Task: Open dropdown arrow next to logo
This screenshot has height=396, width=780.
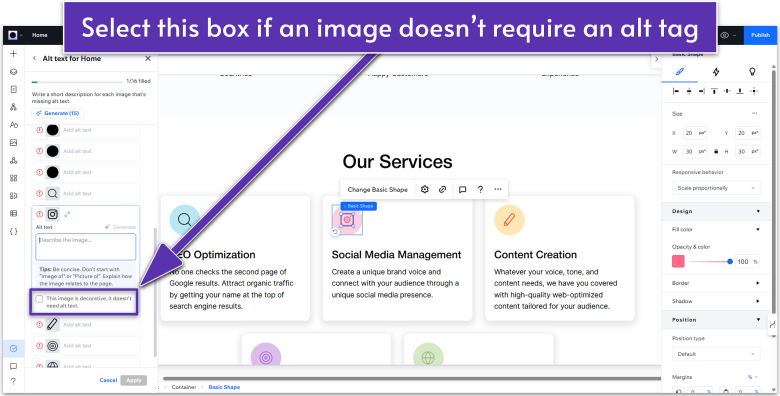Action: [21, 36]
